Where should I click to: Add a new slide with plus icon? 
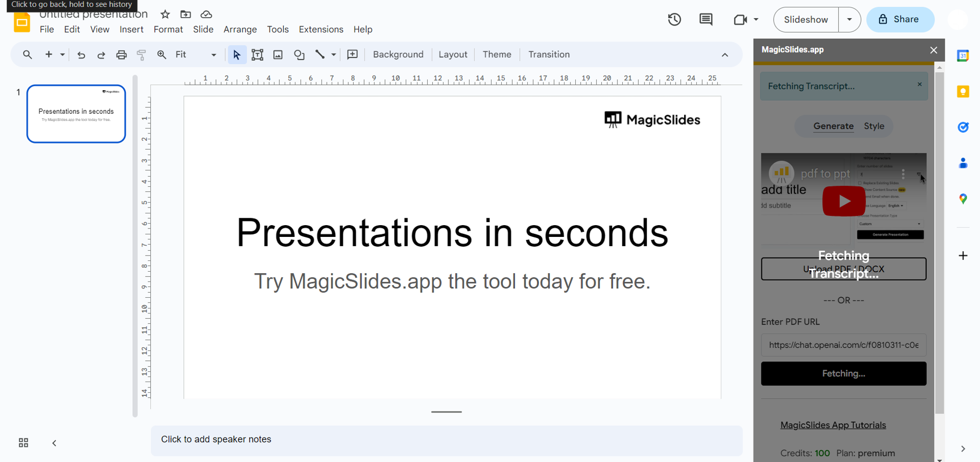pos(49,54)
